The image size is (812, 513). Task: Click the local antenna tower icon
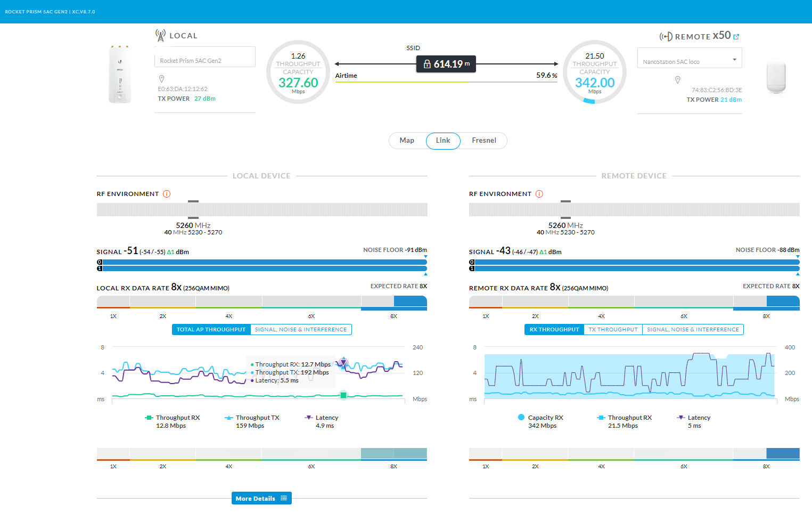[160, 35]
